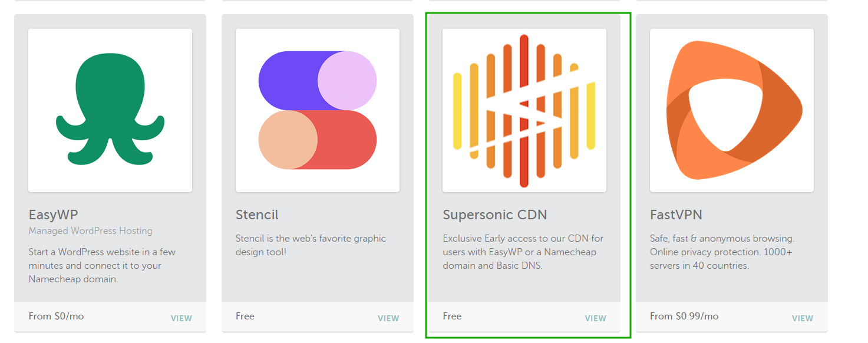Click the From $0/mo price label

coord(56,316)
